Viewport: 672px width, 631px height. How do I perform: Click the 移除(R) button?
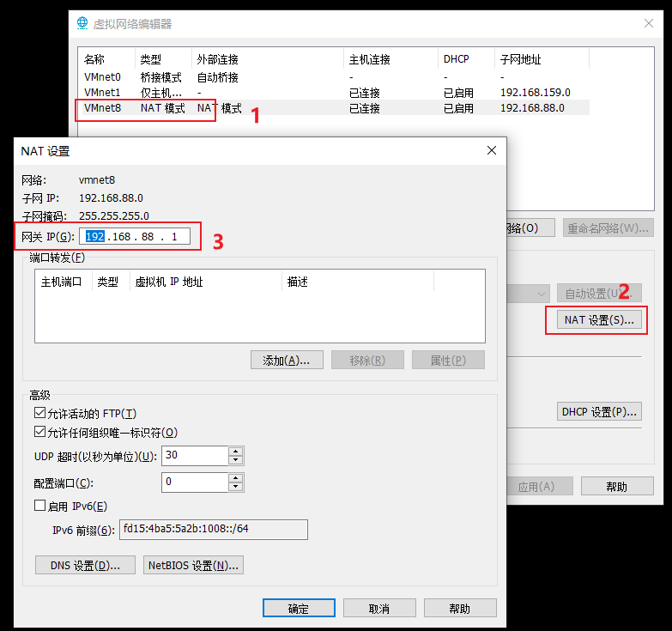367,360
